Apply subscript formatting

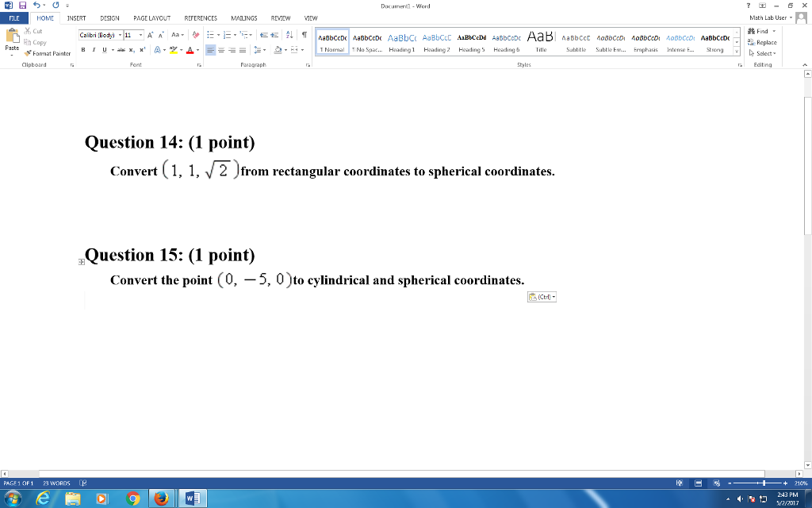tap(132, 50)
